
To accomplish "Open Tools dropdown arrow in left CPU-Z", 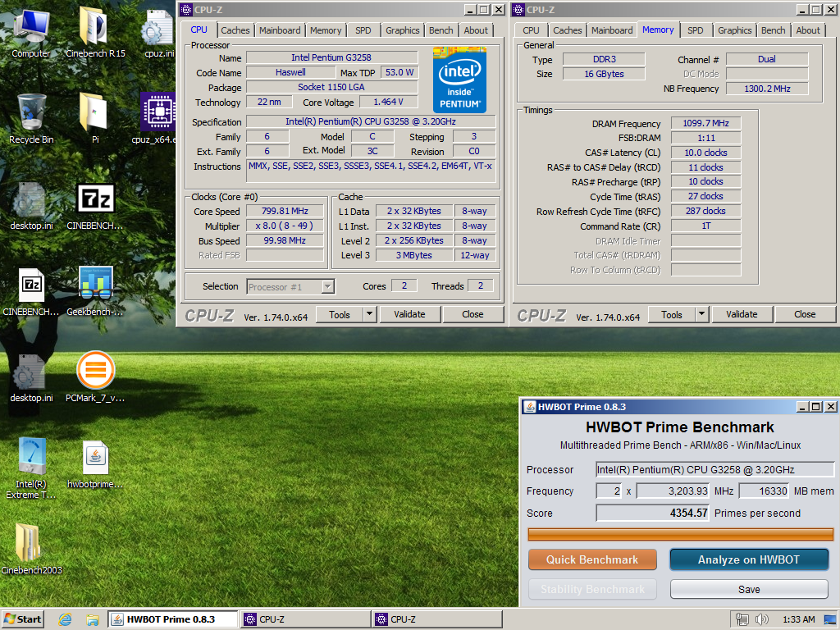I will click(369, 314).
